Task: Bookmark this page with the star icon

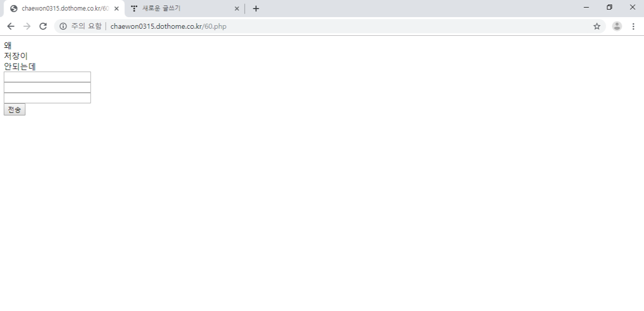Action: coord(597,26)
